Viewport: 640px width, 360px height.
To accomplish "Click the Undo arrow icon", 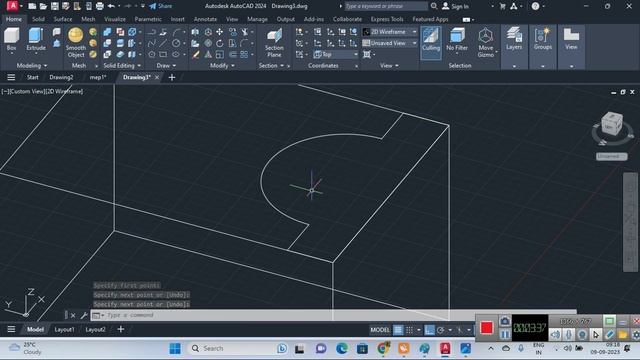I will pos(111,6).
